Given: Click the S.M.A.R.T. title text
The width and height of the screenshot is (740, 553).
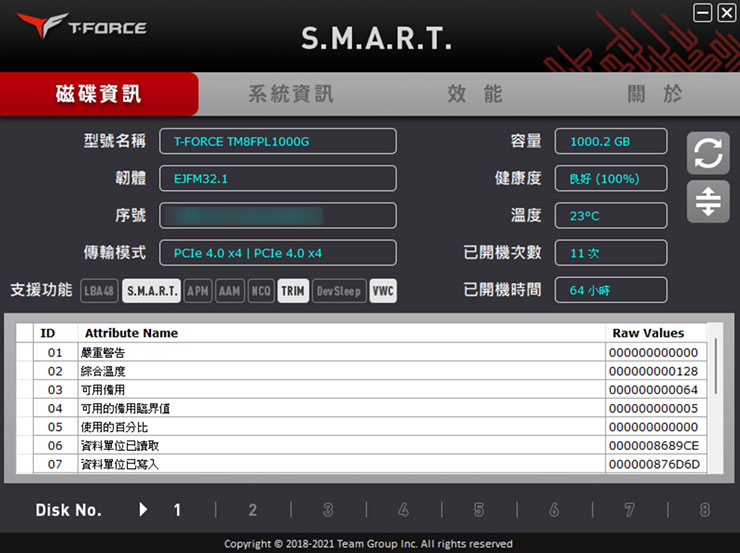Looking at the screenshot, I should coord(376,38).
